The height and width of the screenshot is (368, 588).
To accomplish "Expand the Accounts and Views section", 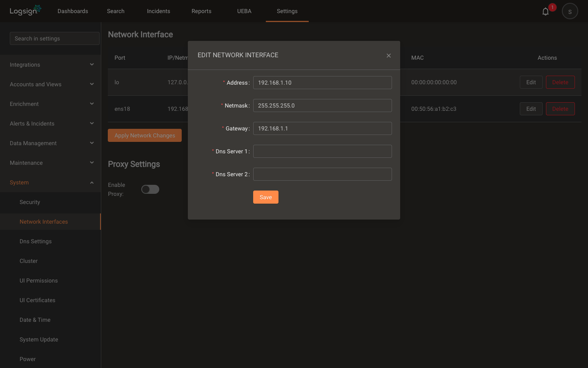I will pos(51,84).
